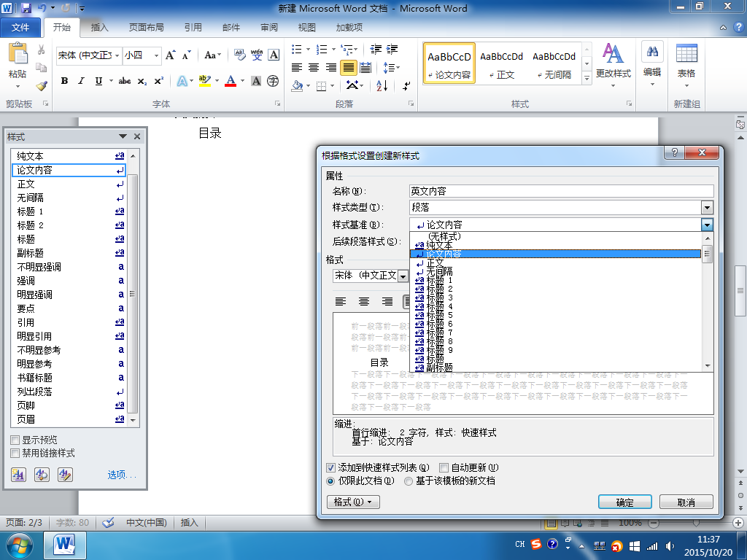Open the font size 小四 dropdown
This screenshot has width=747, height=560.
157,55
